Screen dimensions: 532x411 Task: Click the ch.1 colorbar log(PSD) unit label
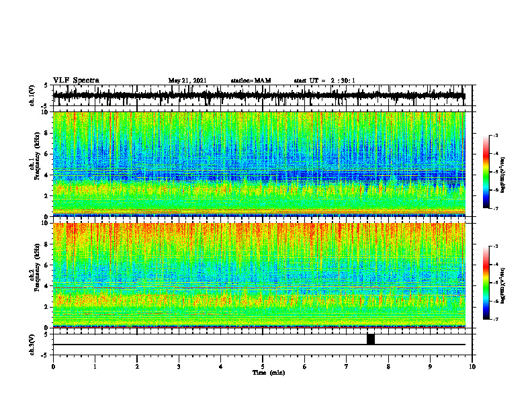(x=503, y=175)
